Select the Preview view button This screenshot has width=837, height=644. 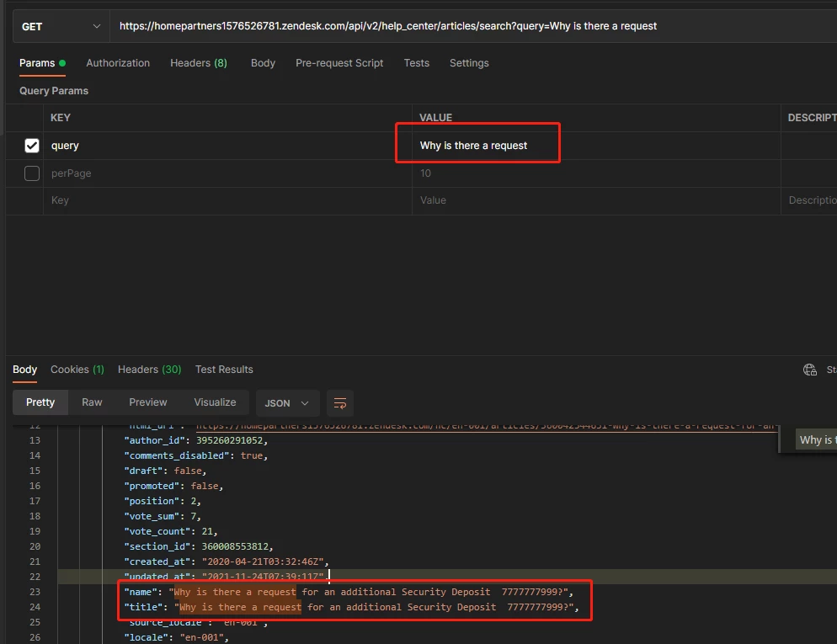coord(148,402)
